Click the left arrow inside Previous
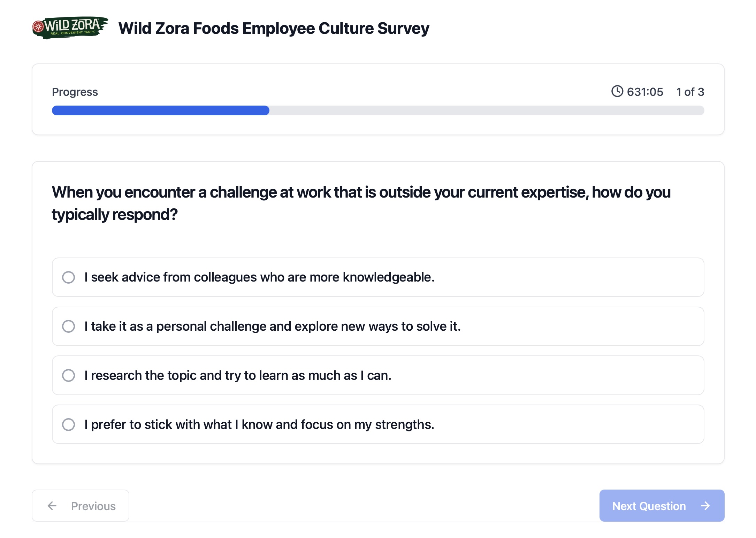 click(52, 506)
